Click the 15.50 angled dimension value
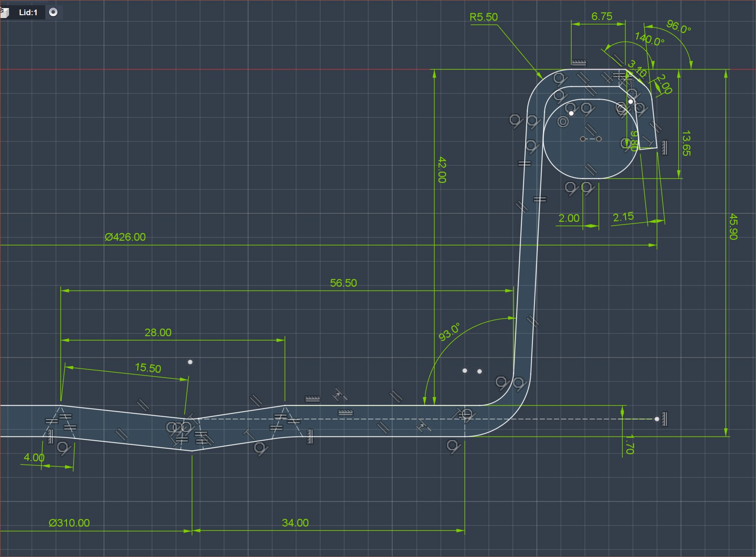This screenshot has width=756, height=557. click(x=148, y=368)
